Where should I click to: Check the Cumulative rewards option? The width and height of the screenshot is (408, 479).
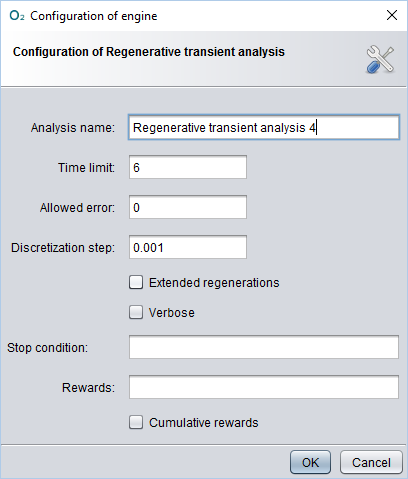(136, 422)
